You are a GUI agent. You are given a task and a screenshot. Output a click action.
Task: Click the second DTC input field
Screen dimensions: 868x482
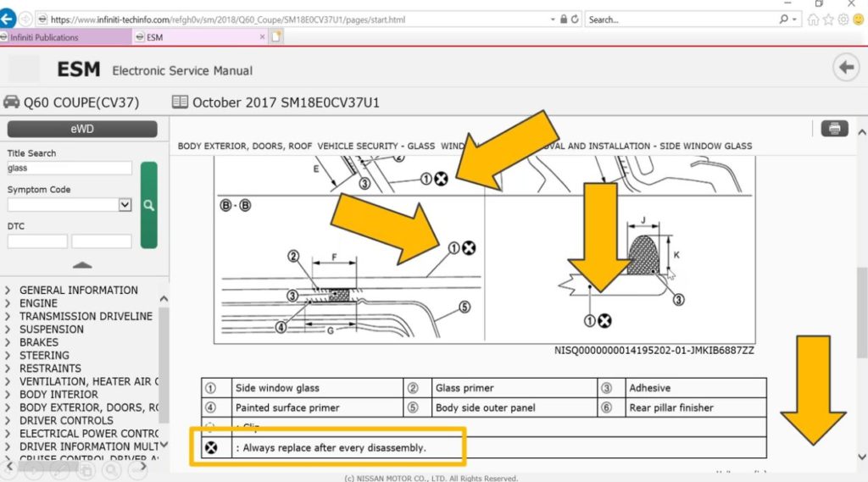[x=102, y=241]
